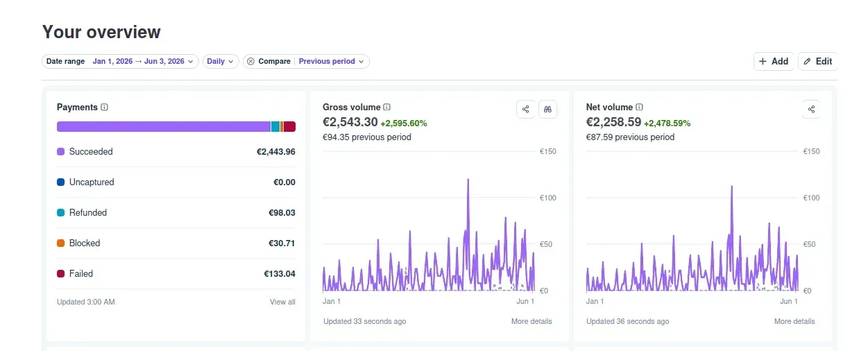Click the plus icon on Add button
This screenshot has width=868, height=351.
pyautogui.click(x=763, y=61)
